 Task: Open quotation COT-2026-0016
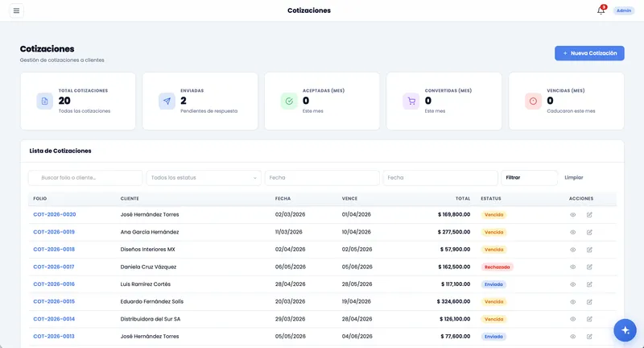coord(54,284)
